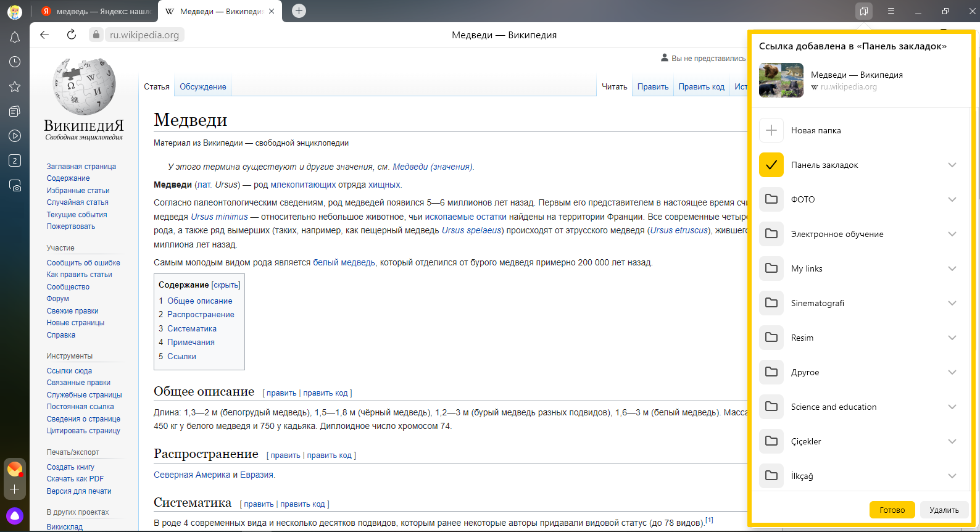Follow the Ursus minimus link

point(219,217)
